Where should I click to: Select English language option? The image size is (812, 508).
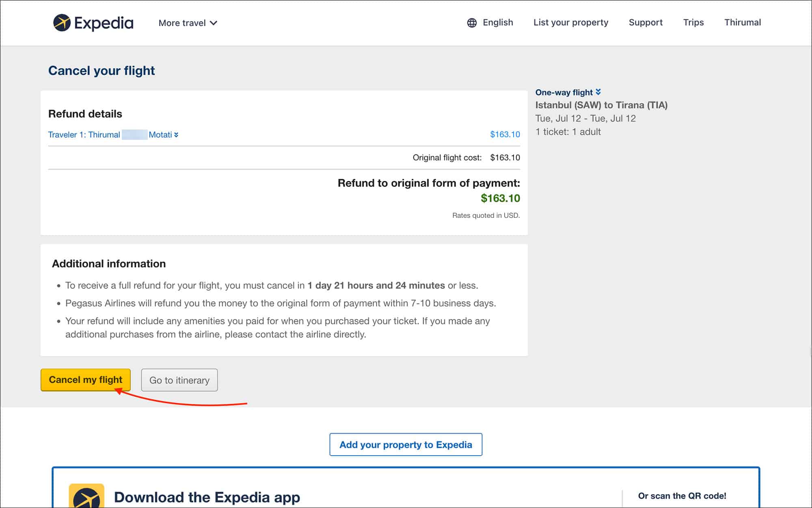coord(497,22)
